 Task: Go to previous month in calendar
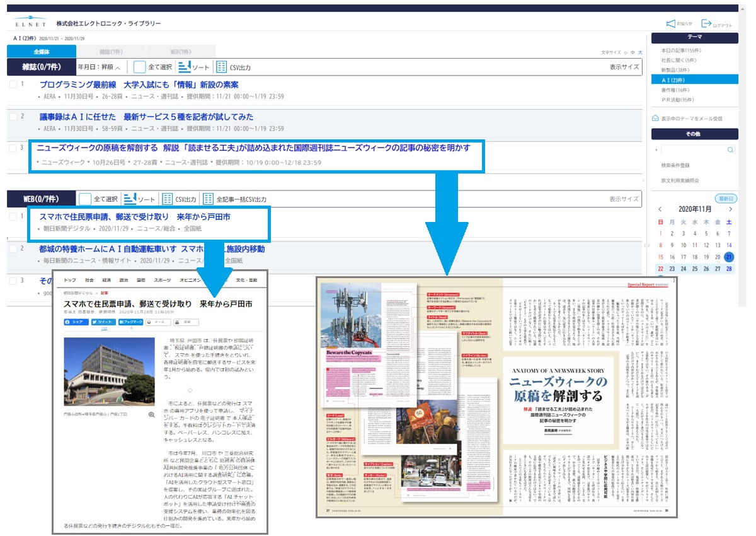tap(660, 209)
